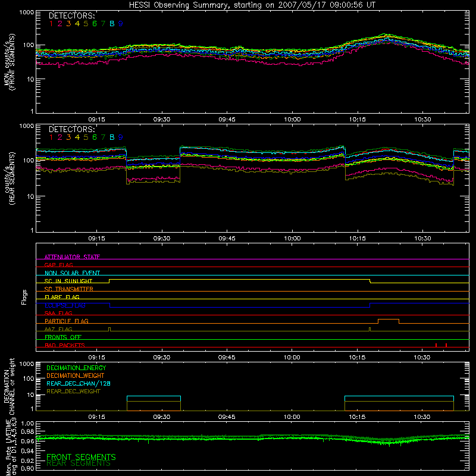Click the ATTENUATOR_STATE flag label
This screenshot has width=476, height=476.
72,257
